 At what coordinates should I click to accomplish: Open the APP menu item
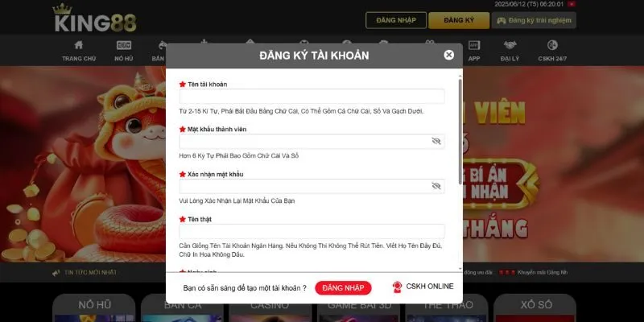pyautogui.click(x=474, y=51)
